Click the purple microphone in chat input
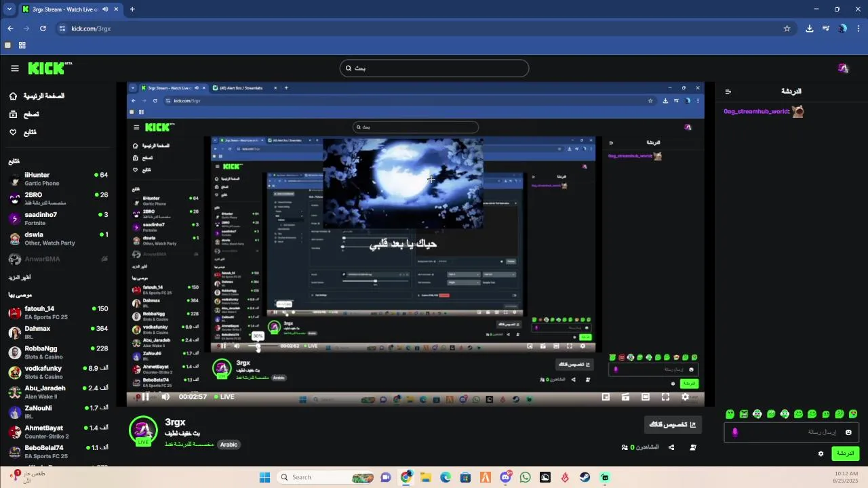 pos(735,432)
